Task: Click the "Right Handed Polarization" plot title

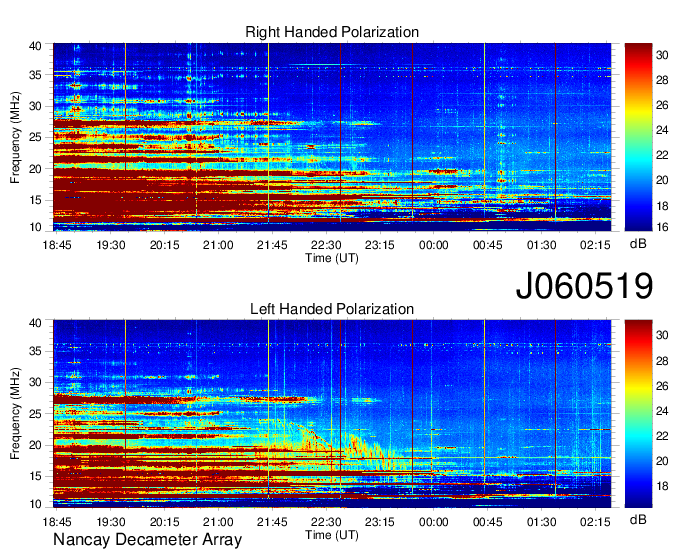Action: pos(332,32)
